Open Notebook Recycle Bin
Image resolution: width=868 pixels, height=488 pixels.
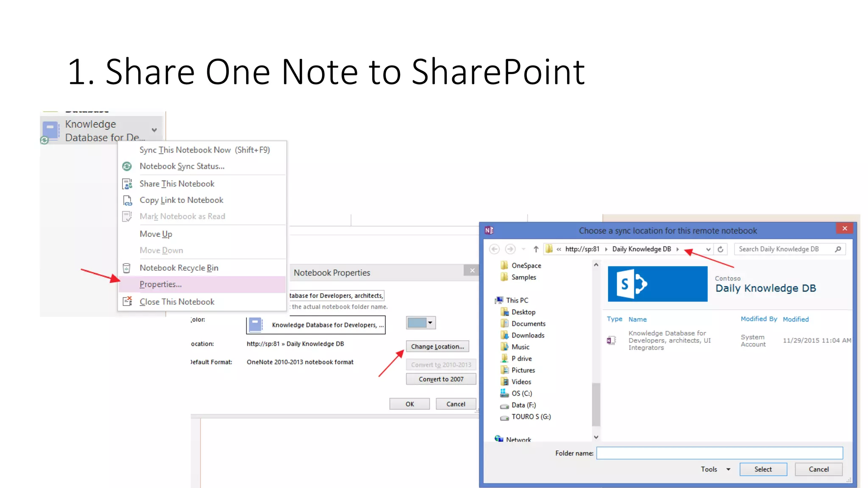(x=179, y=268)
